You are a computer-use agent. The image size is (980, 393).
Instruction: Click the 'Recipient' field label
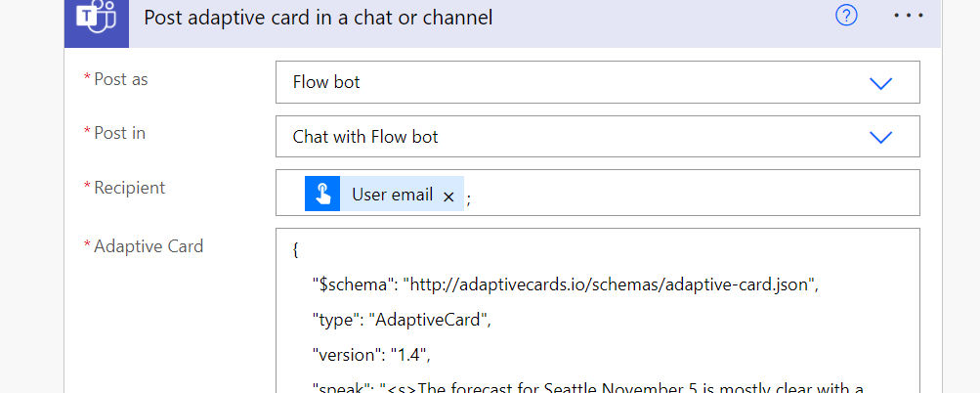[x=129, y=187]
